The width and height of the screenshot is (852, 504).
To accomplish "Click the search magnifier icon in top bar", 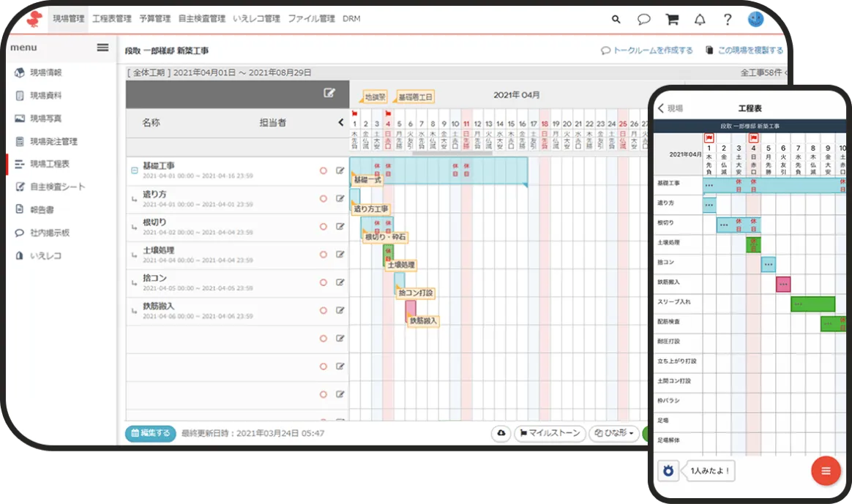I will pos(616,20).
